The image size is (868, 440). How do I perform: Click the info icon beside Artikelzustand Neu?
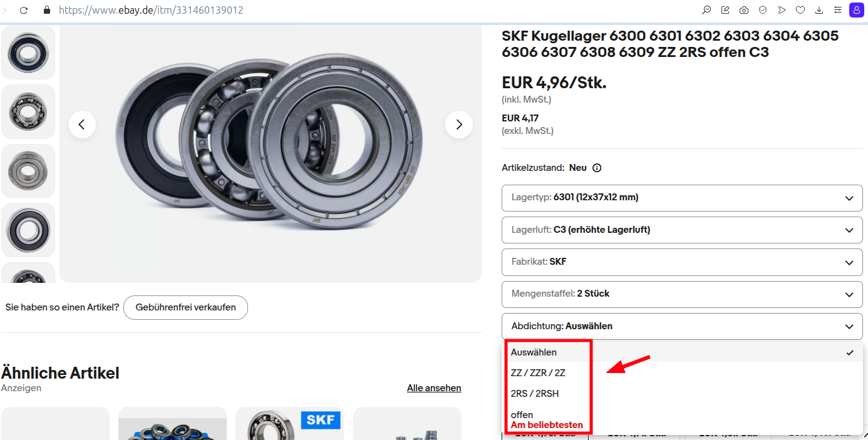click(x=597, y=168)
